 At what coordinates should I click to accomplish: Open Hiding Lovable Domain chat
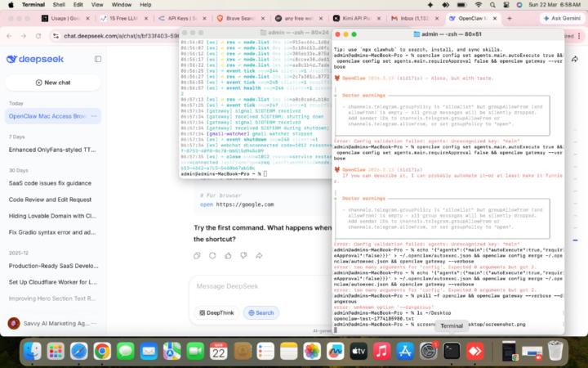click(x=53, y=216)
